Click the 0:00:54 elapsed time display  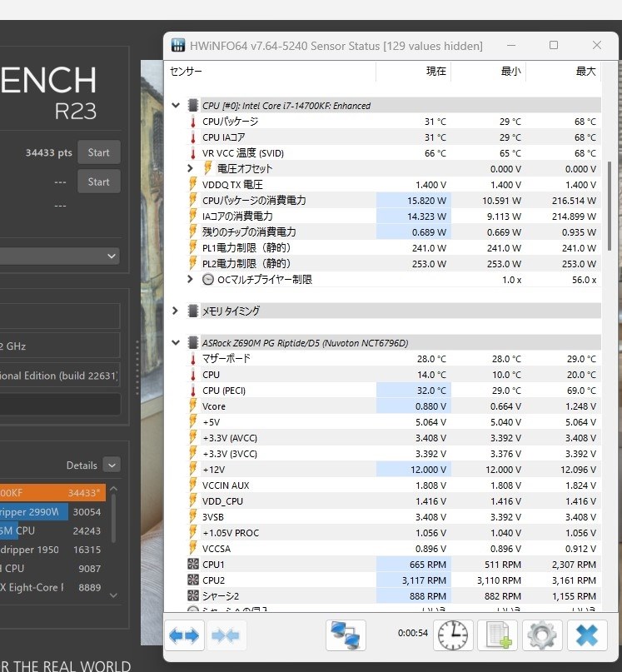[x=412, y=633]
